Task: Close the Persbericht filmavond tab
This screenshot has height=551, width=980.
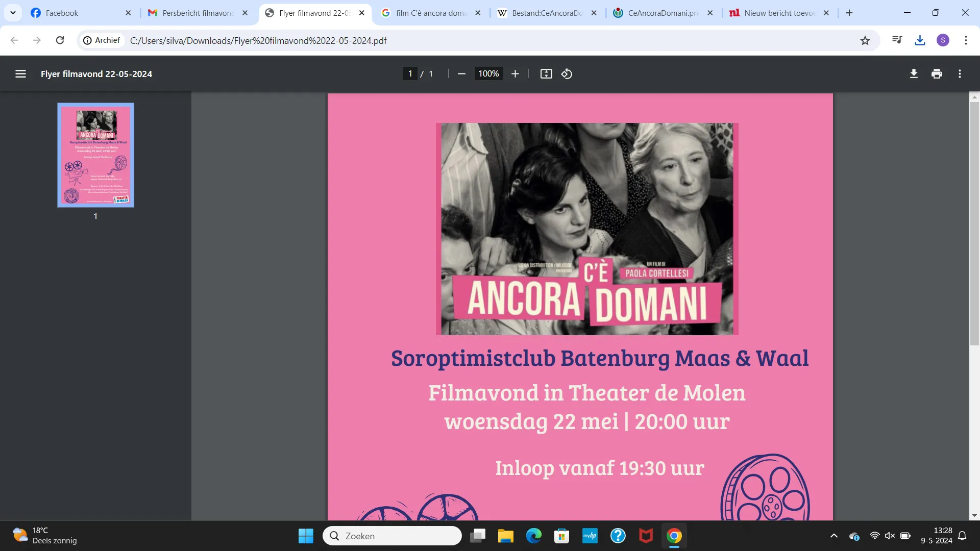Action: 245,13
